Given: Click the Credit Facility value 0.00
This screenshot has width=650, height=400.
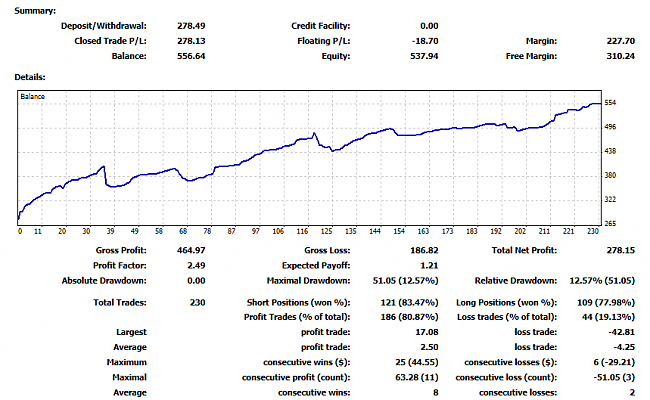Looking at the screenshot, I should [x=429, y=26].
